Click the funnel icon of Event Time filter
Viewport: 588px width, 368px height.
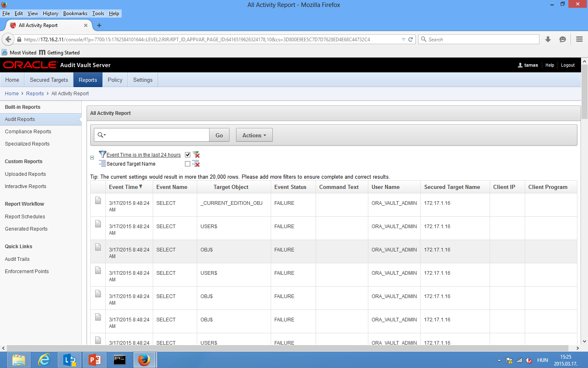pos(102,154)
